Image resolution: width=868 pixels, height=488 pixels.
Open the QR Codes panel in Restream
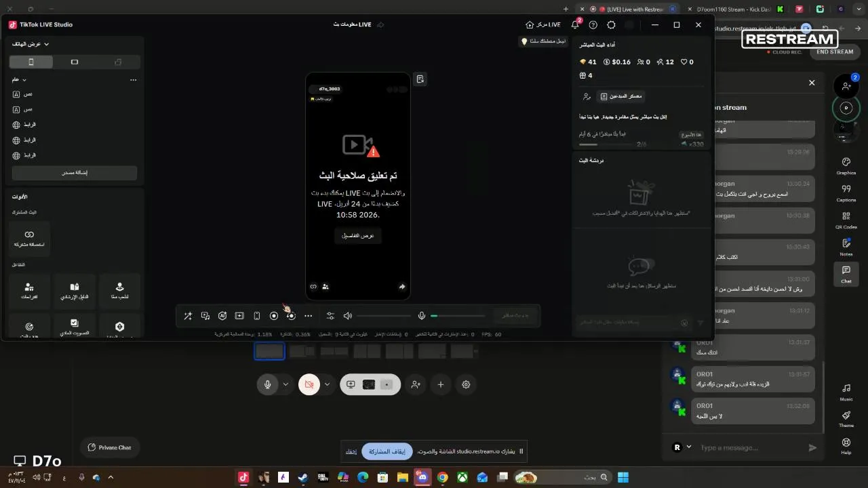846,220
